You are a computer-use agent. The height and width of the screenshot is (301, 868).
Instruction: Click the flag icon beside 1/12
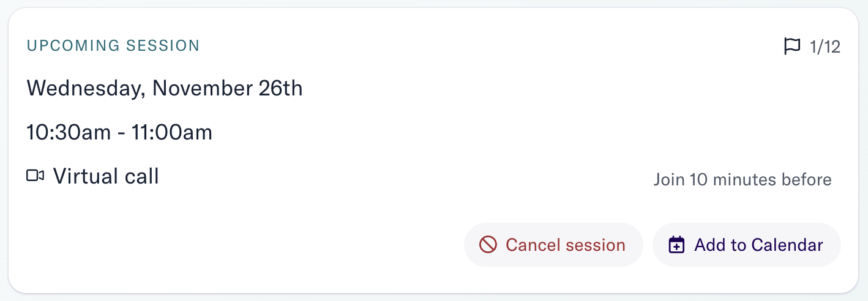(x=792, y=46)
